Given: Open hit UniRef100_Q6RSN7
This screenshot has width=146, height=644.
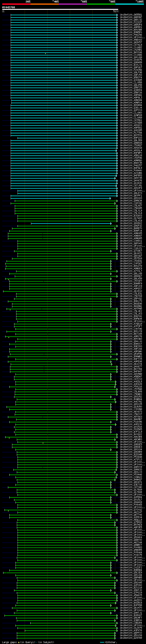Looking at the screenshot, I should [131, 17].
